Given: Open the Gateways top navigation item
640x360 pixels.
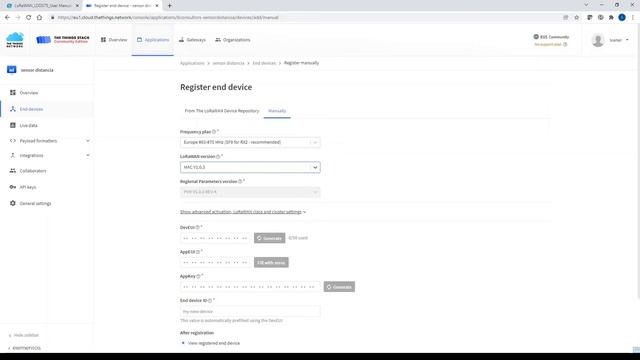Looking at the screenshot, I should pos(192,40).
